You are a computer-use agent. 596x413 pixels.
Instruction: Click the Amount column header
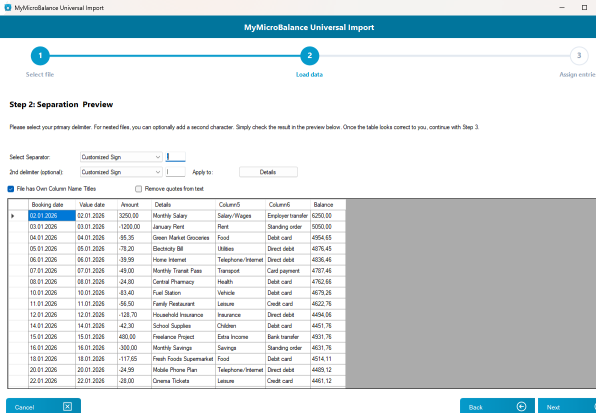click(134, 204)
